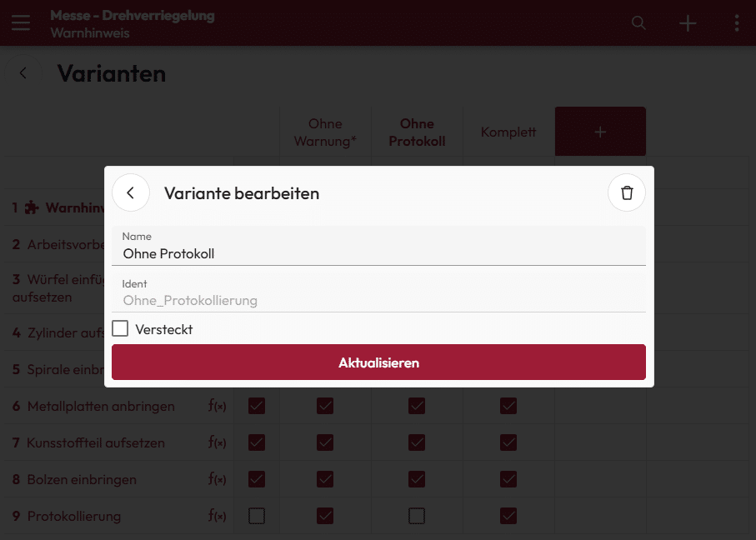Toggle Protokollierung checkbox under Ohne Protokoll
The width and height of the screenshot is (756, 540).
click(417, 517)
